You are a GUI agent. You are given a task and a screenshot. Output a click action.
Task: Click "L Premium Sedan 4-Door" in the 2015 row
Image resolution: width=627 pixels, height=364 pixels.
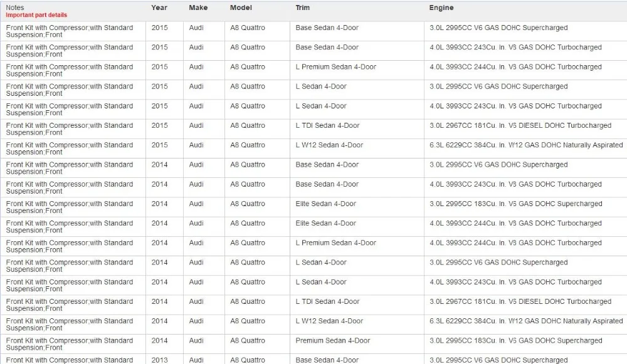tap(336, 67)
